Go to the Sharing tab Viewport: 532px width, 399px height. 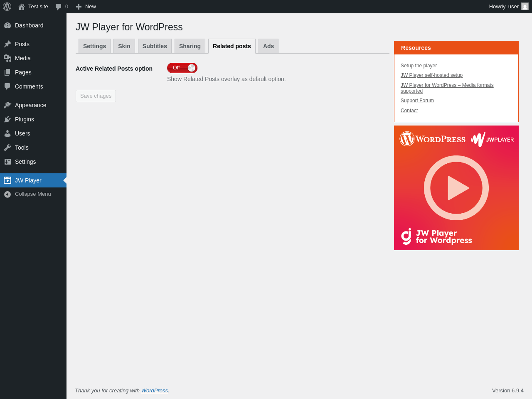tap(190, 46)
